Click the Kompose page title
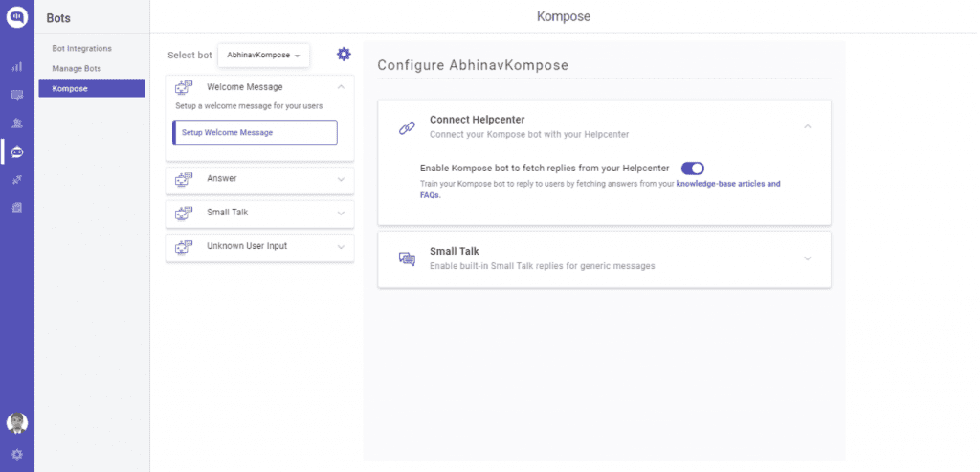 pos(563,17)
